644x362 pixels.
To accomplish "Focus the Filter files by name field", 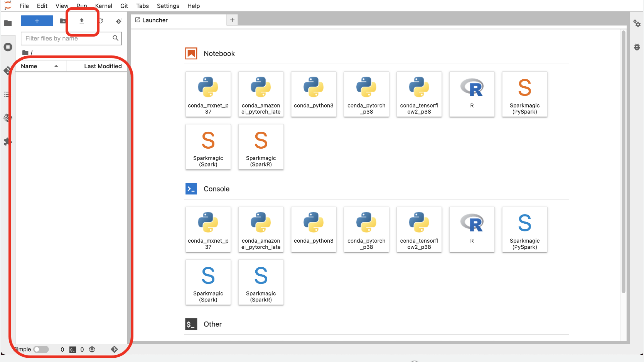I will 71,39.
